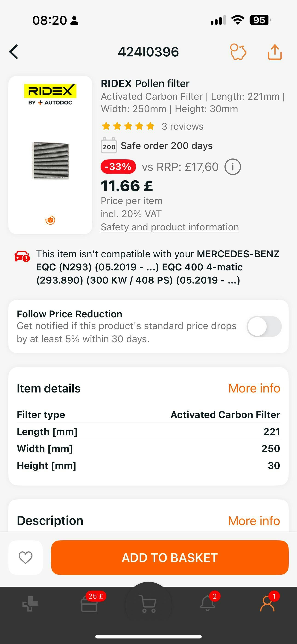Screen dimensions: 297x644
Task: Tap the Safe order 200 days badge
Action: coord(157,146)
